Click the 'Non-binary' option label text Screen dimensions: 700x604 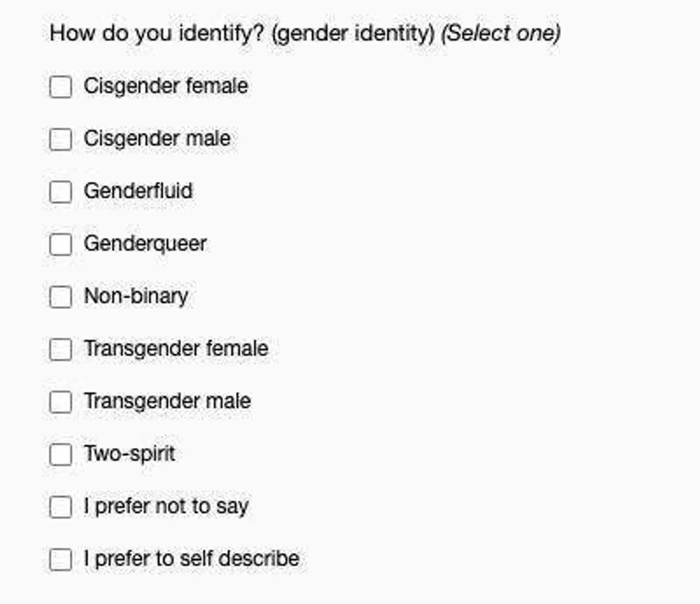click(136, 296)
